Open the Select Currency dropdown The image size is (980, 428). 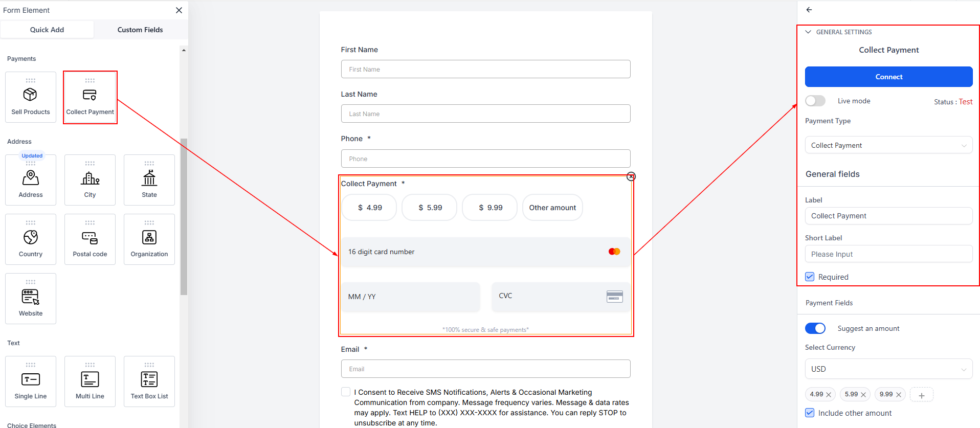click(x=888, y=369)
